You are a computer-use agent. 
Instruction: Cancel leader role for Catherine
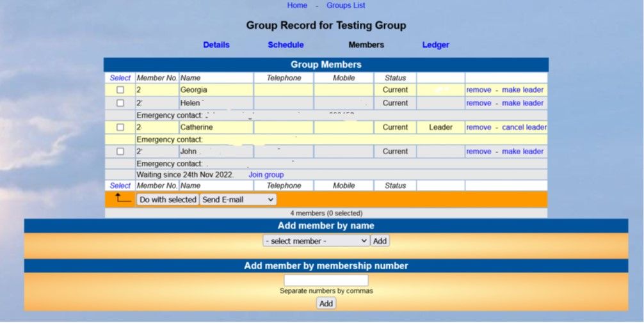click(524, 127)
